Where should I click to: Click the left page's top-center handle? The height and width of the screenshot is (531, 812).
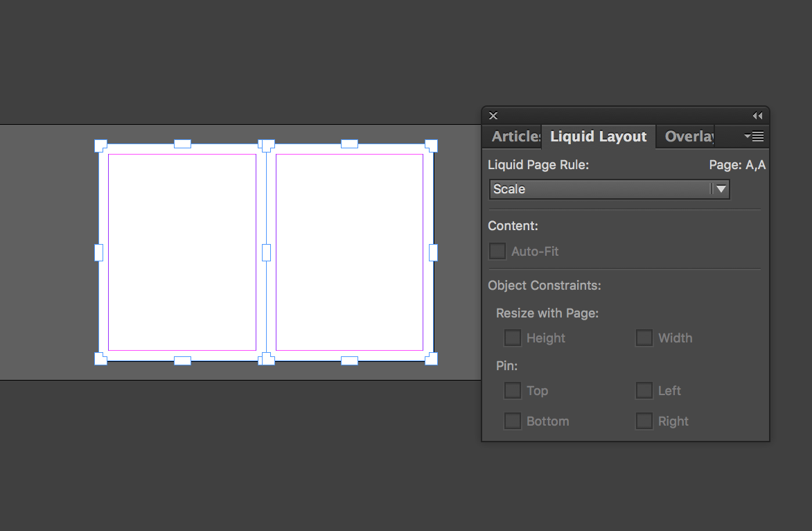coord(182,143)
